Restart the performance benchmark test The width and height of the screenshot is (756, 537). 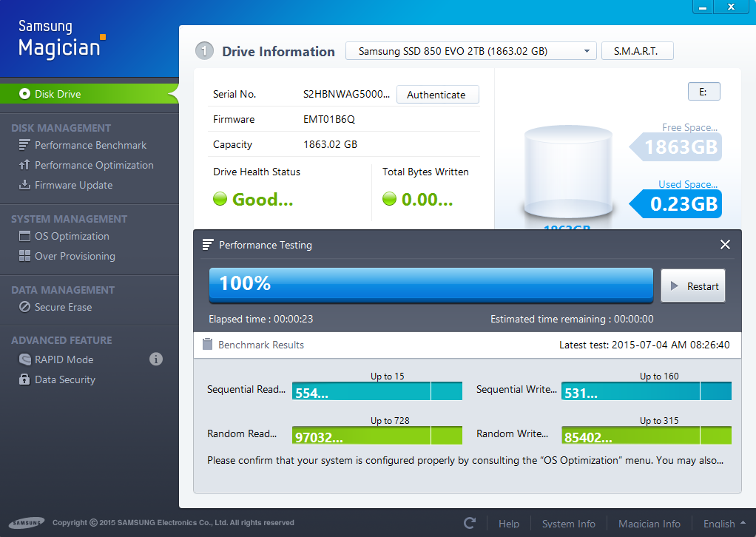click(692, 286)
